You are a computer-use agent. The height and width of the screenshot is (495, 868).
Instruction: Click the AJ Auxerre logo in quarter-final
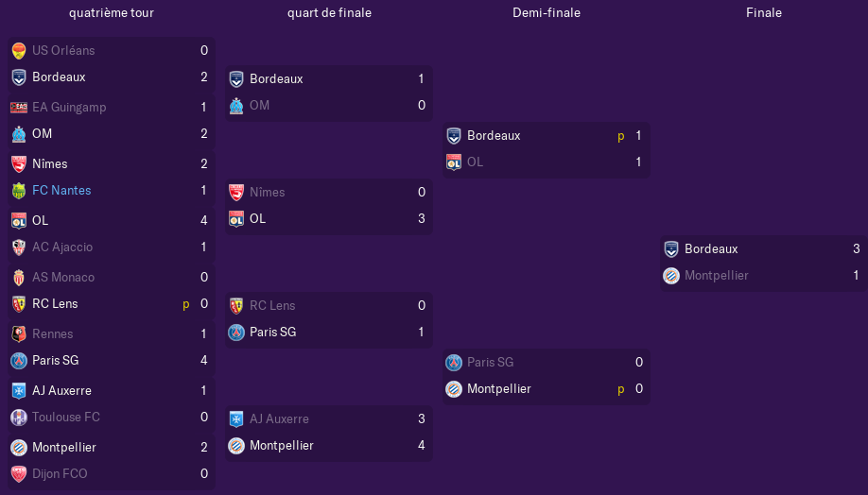coord(236,418)
